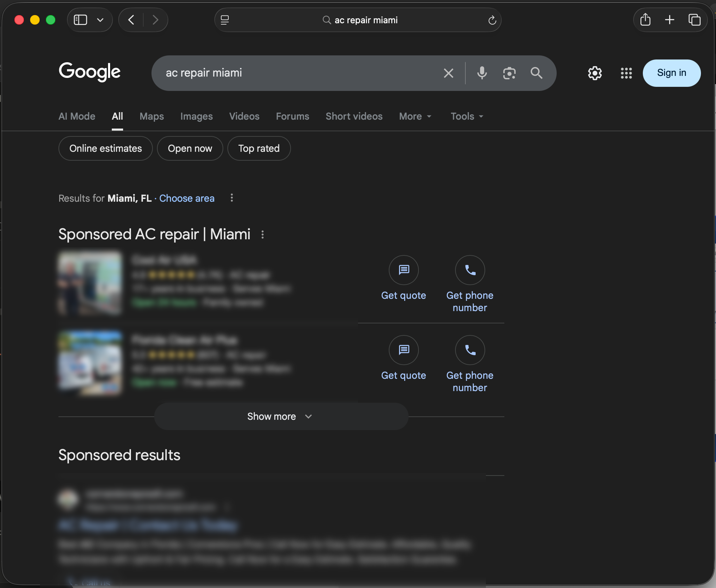Toggle the Top rated filter chip
Screen dimensions: 716x588
[x=259, y=148]
